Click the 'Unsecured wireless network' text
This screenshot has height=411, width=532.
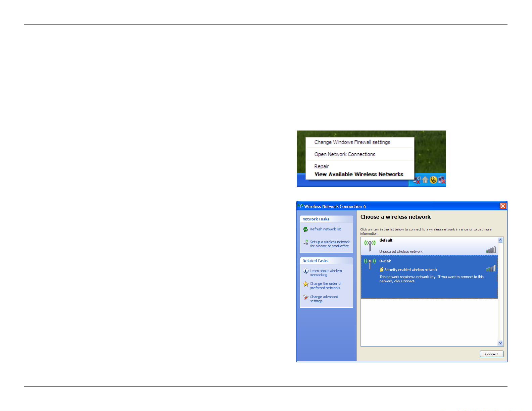(x=401, y=251)
